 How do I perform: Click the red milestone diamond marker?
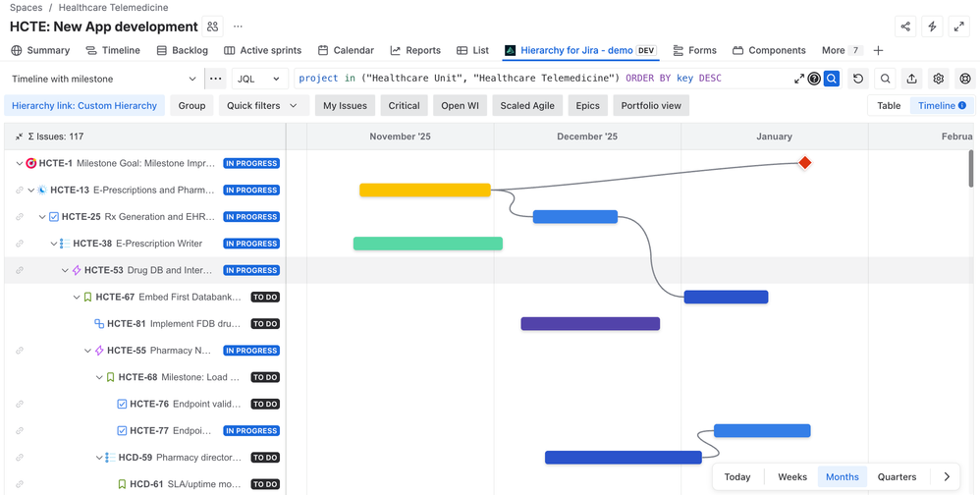click(805, 163)
